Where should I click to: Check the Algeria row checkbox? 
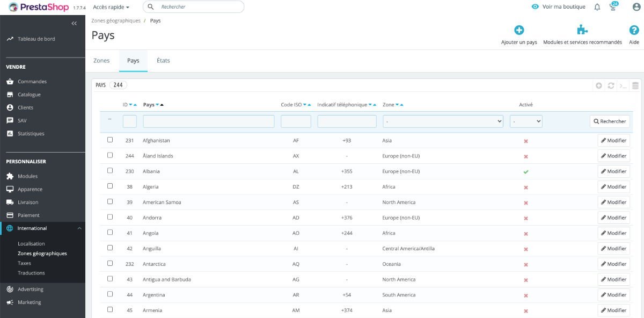point(110,186)
